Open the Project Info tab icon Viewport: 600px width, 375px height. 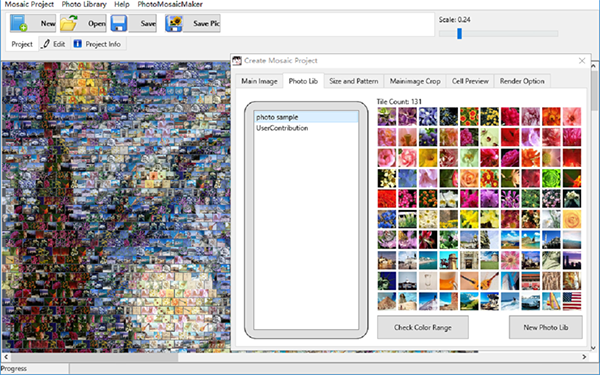point(78,44)
